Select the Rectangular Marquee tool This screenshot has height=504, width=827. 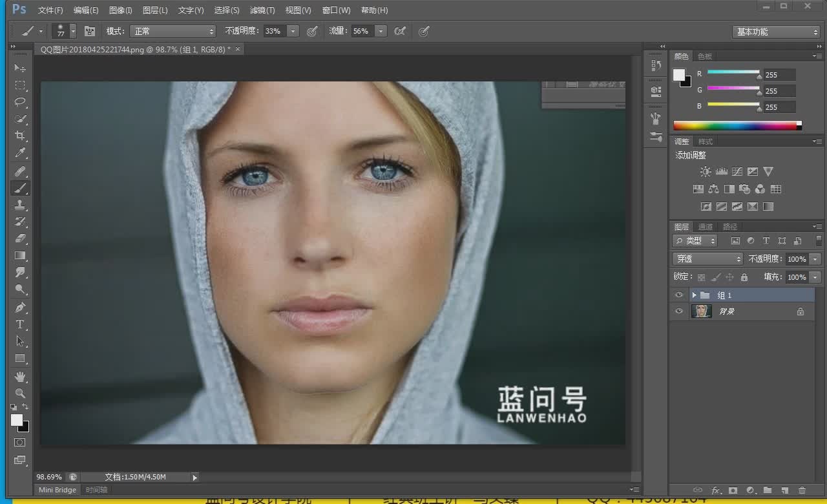point(20,85)
